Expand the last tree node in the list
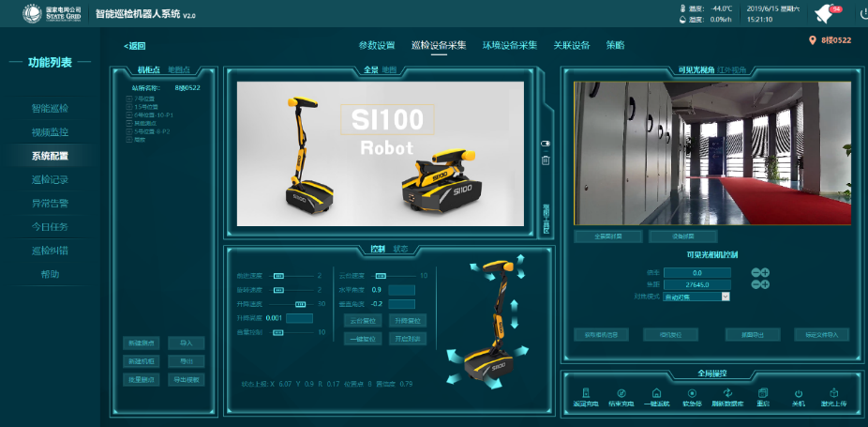Image resolution: width=868 pixels, height=427 pixels. 129,140
